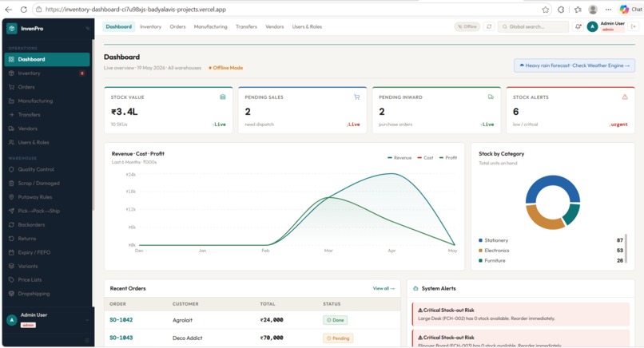
Task: Click the Expiry / FEFO calendar icon
Action: (11, 252)
